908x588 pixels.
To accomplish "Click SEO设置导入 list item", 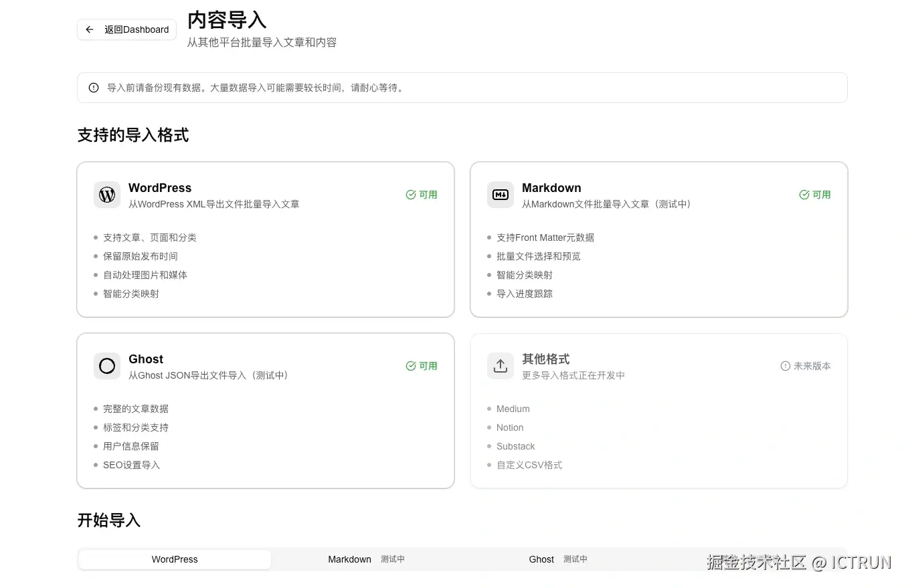I will coord(132,465).
